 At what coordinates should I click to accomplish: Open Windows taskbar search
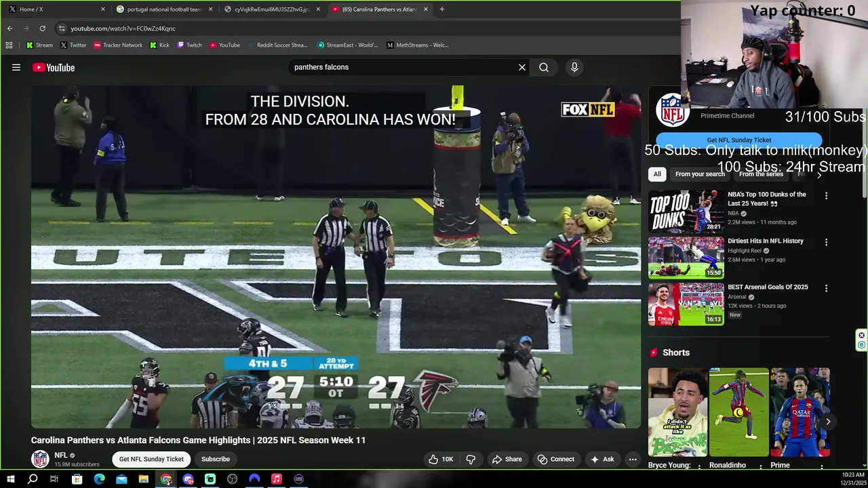tap(33, 479)
